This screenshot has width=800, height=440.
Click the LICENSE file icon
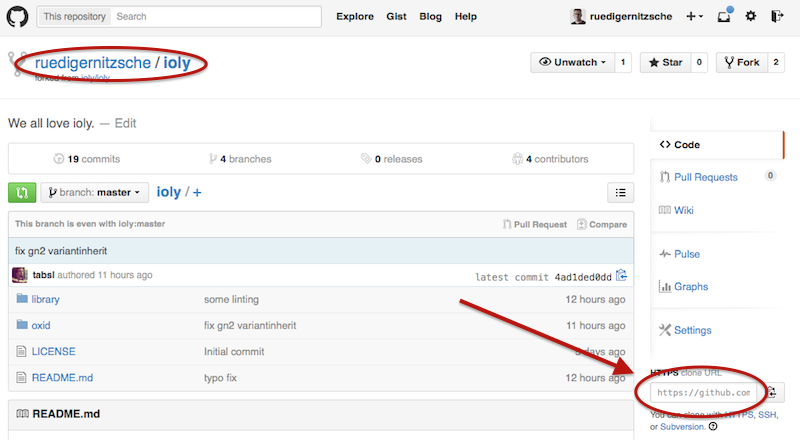[x=21, y=351]
